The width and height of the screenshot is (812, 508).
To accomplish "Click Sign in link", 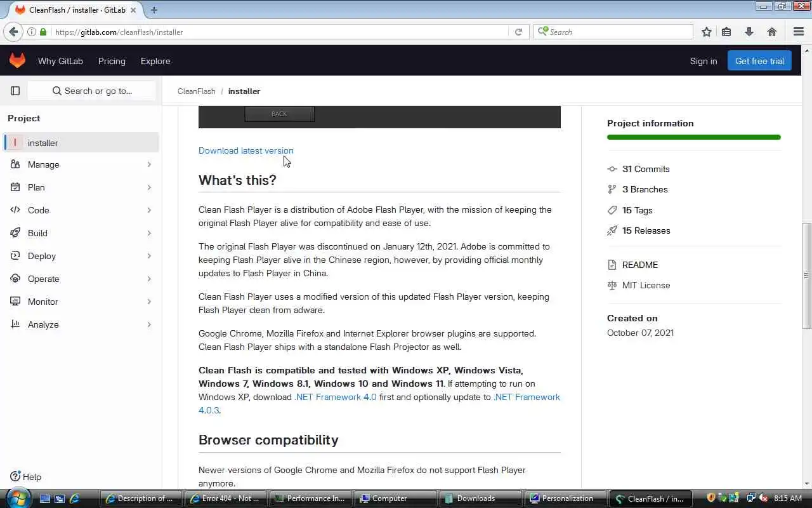I will click(x=704, y=61).
